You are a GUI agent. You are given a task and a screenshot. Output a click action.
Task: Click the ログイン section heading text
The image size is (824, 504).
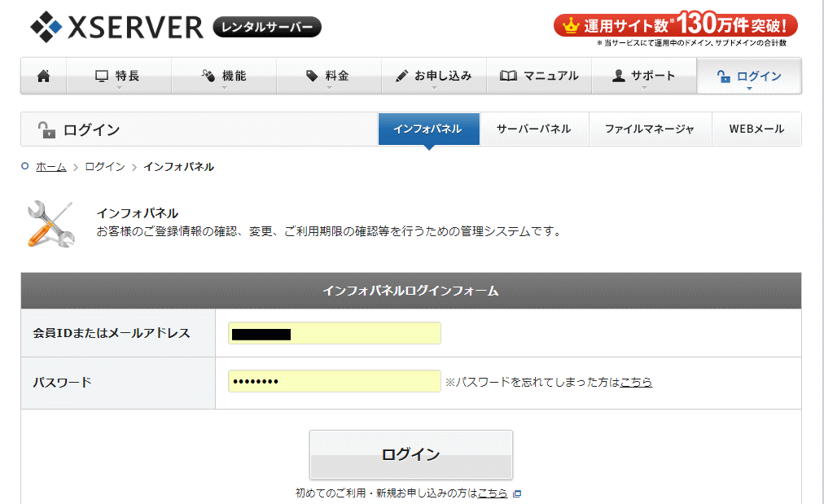click(x=91, y=129)
